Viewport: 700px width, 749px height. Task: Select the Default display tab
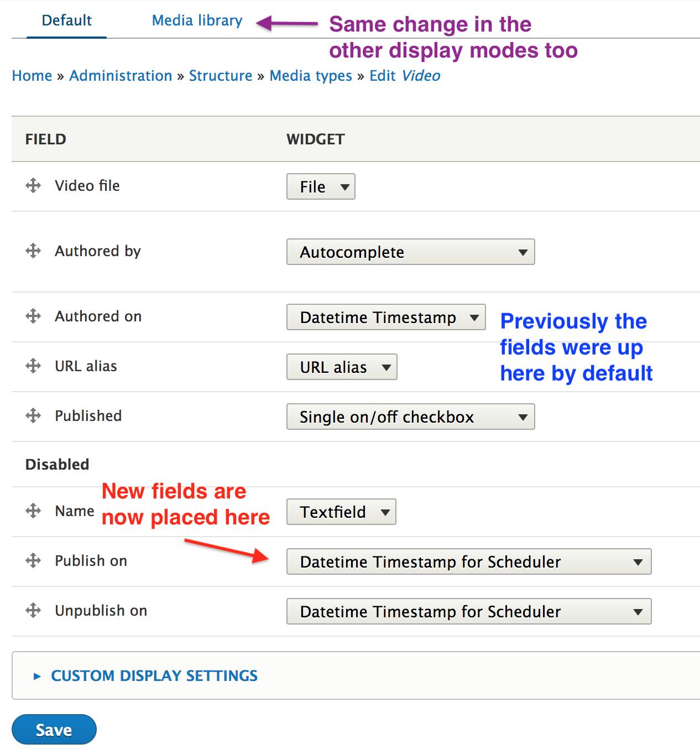[66, 20]
